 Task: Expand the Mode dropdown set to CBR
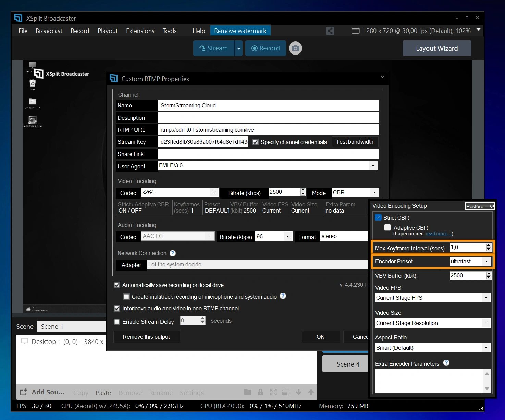click(374, 192)
